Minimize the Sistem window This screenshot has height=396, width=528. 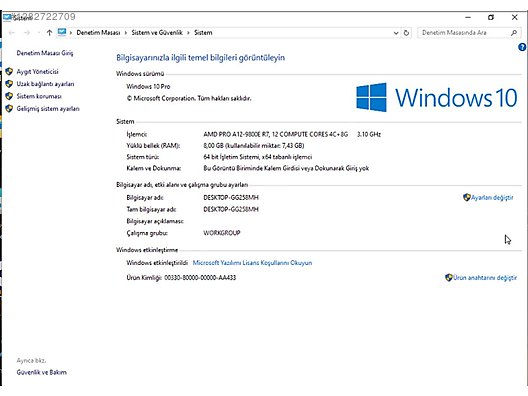pyautogui.click(x=468, y=17)
